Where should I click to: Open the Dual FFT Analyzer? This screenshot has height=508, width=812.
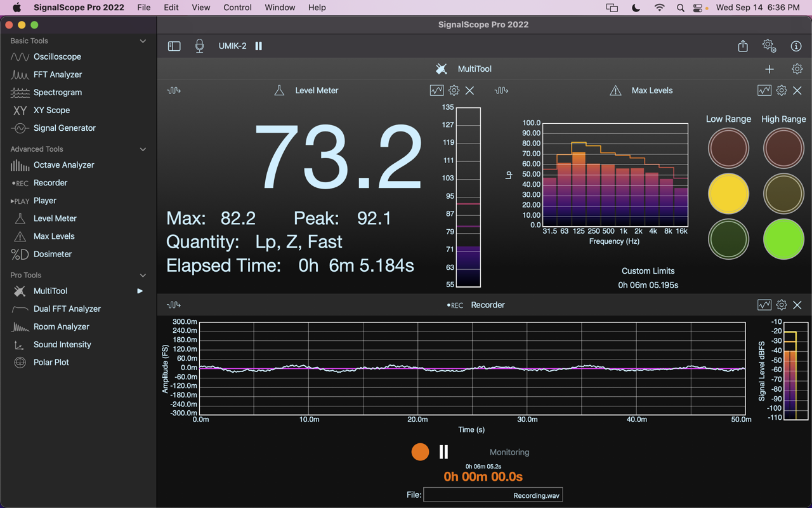tap(67, 309)
